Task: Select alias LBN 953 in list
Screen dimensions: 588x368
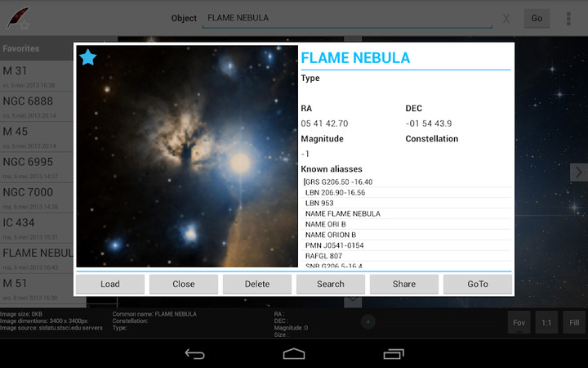Action: point(318,203)
